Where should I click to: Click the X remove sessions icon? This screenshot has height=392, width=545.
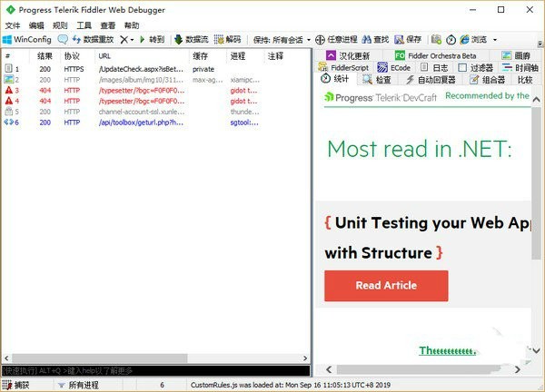pyautogui.click(x=124, y=40)
